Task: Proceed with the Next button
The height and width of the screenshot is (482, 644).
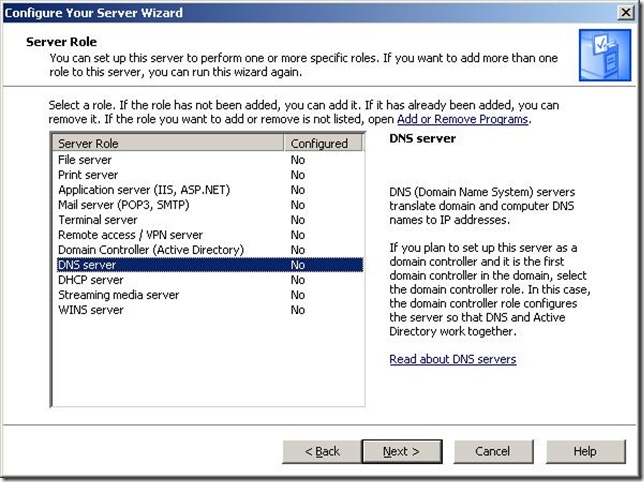Action: coord(401,451)
